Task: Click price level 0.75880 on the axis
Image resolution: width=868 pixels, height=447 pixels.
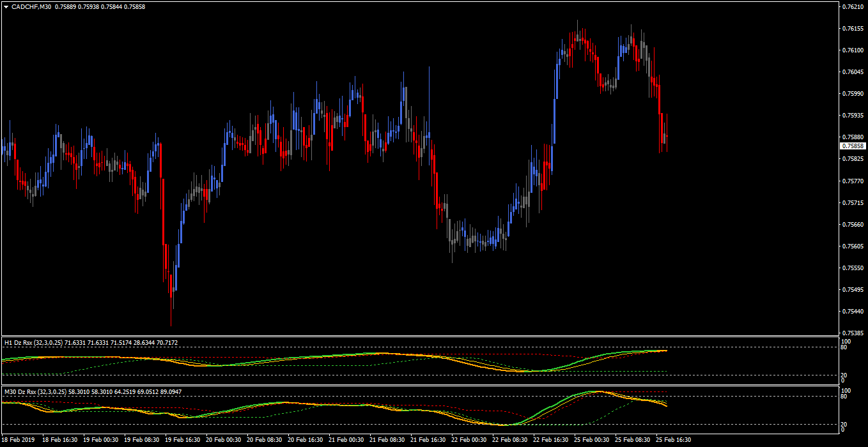Action: click(x=852, y=137)
